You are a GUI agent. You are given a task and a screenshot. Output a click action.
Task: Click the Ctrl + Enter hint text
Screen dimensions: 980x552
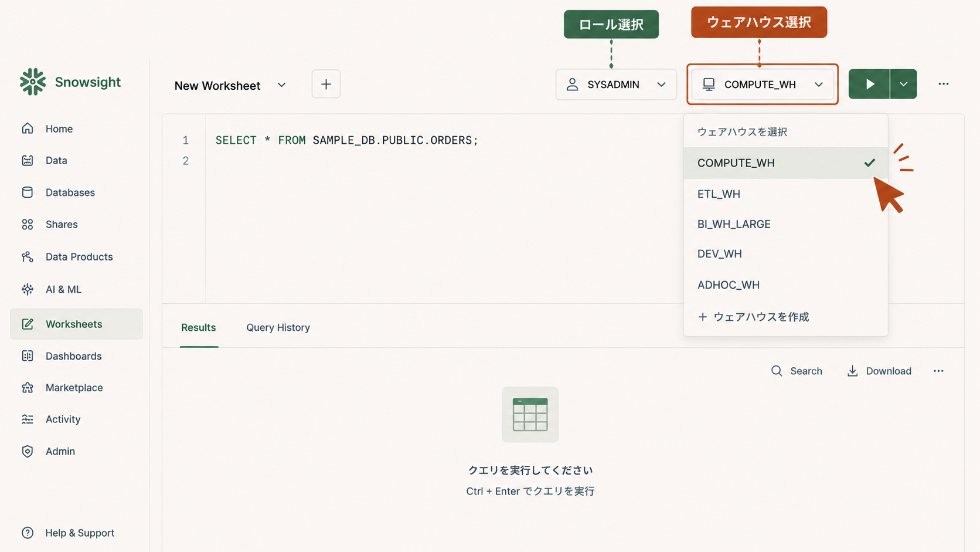pyautogui.click(x=530, y=491)
